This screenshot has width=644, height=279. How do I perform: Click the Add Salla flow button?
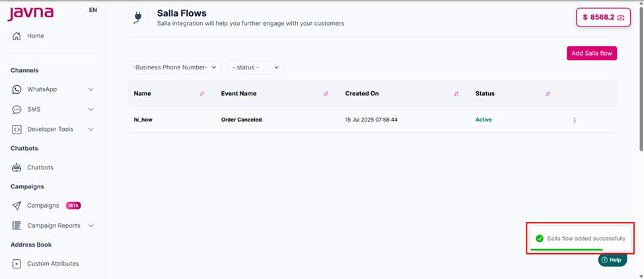pos(591,54)
